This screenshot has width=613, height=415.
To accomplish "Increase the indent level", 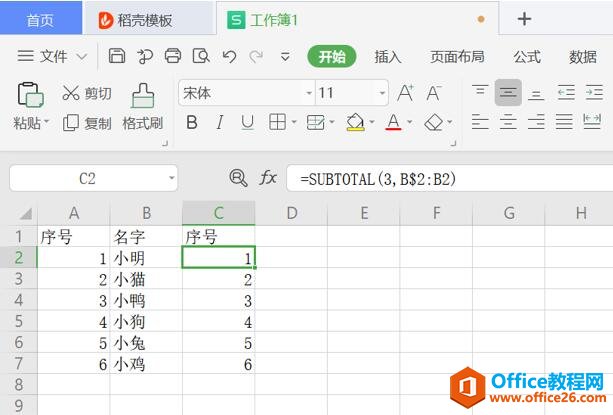I will pos(594,93).
